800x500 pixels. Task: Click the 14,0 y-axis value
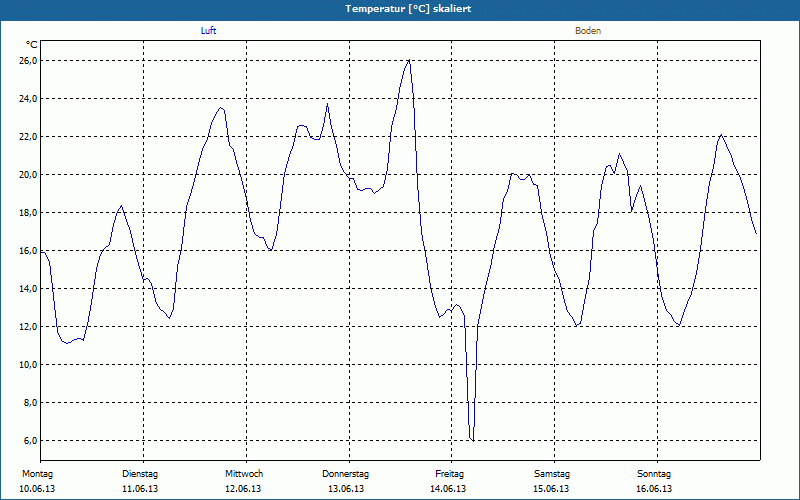click(29, 289)
